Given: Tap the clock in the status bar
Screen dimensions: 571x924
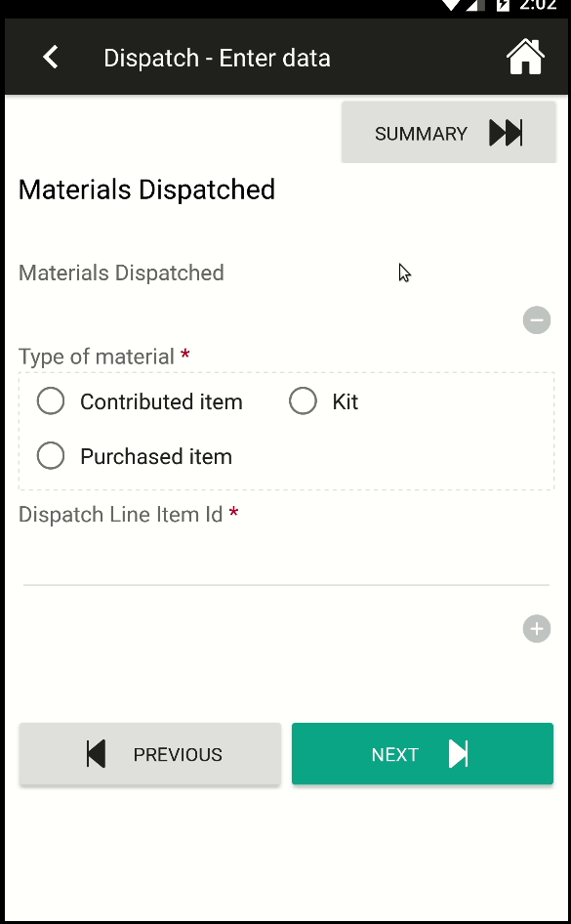Looking at the screenshot, I should click(538, 5).
